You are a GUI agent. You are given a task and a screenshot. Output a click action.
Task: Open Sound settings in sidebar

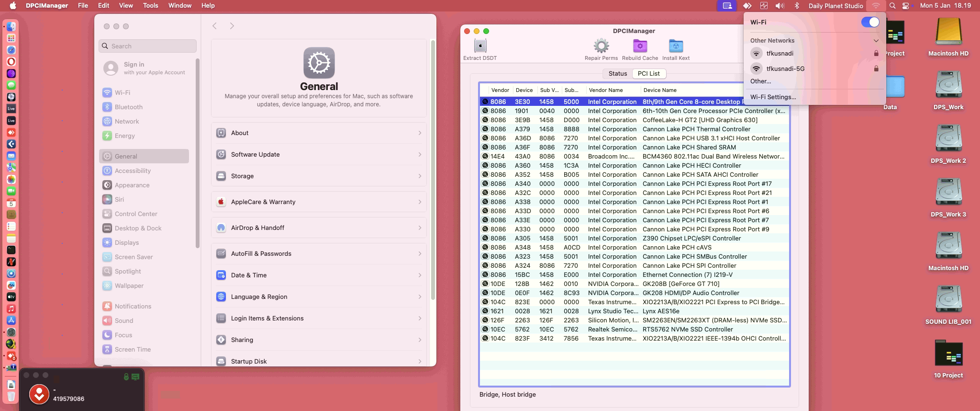(144, 320)
